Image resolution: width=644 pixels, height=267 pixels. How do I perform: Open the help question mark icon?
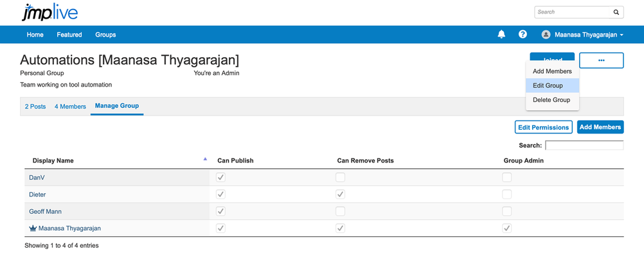pyautogui.click(x=523, y=35)
